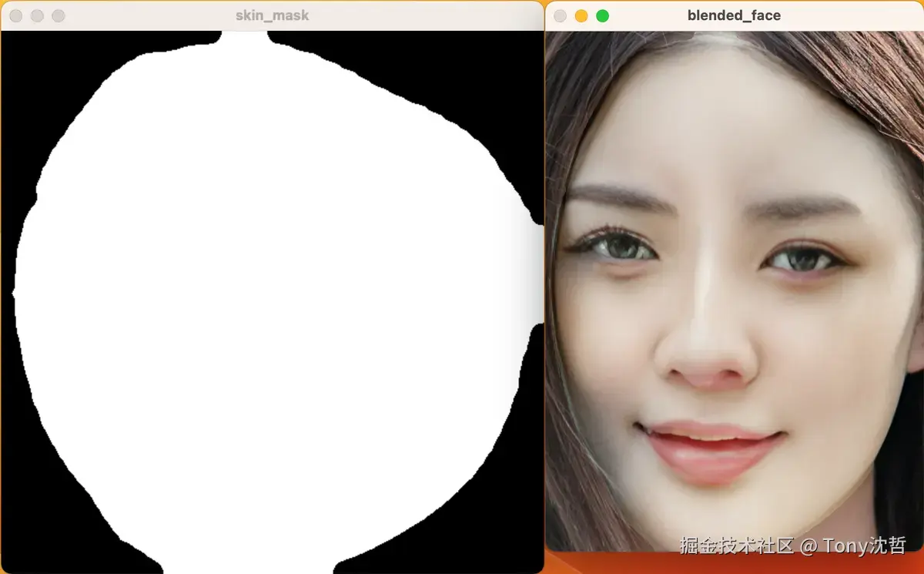
Task: Close the blended_face window
Action: (x=560, y=15)
